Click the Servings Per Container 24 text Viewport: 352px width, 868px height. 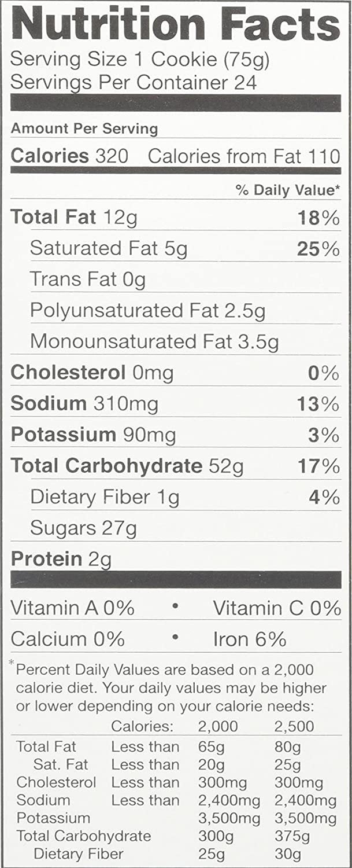[134, 82]
